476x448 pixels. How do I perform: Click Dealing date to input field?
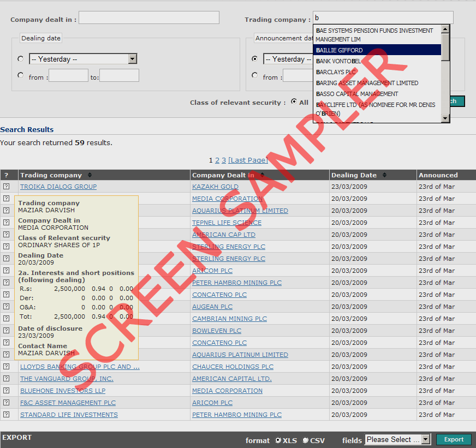120,75
